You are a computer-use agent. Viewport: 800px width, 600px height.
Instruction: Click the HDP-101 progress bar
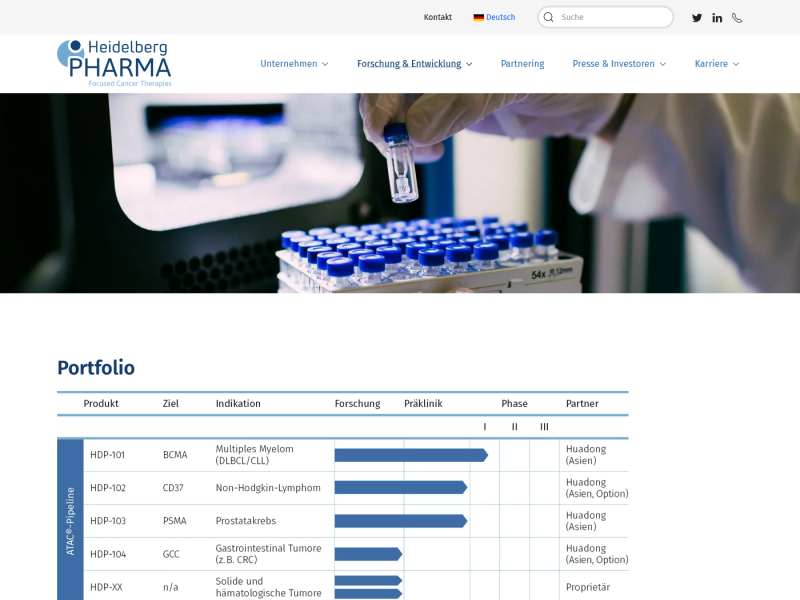click(411, 455)
